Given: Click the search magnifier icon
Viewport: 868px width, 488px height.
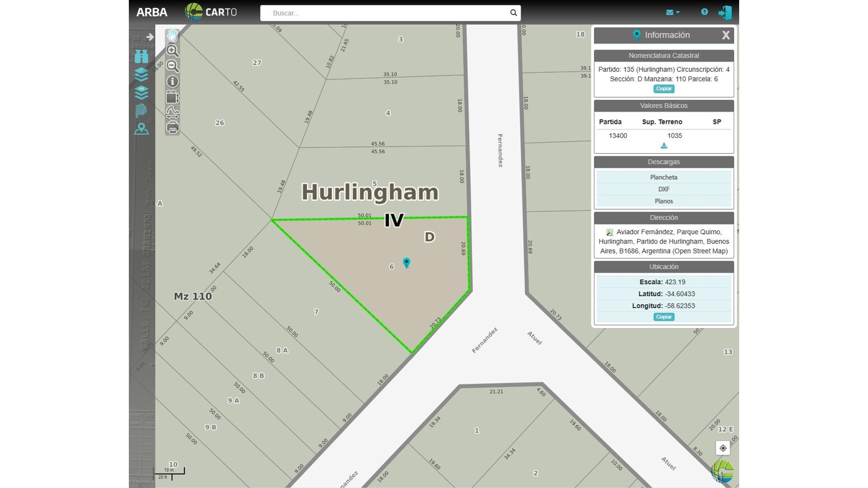Looking at the screenshot, I should click(x=513, y=13).
